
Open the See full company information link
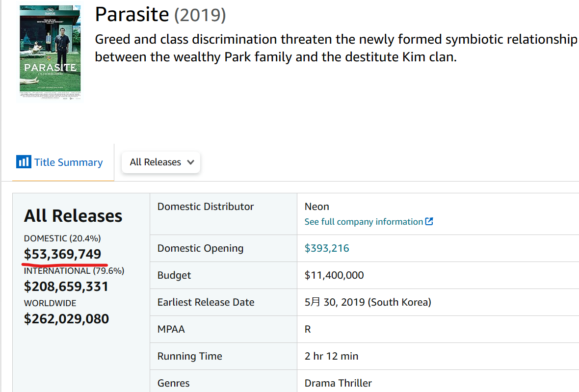click(364, 222)
